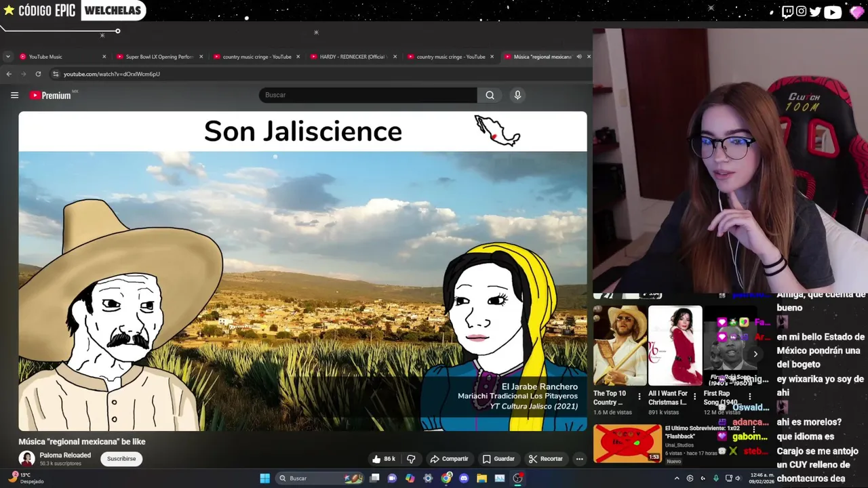Open site info icon beside the URL
Image resolution: width=868 pixels, height=488 pixels.
tap(56, 74)
